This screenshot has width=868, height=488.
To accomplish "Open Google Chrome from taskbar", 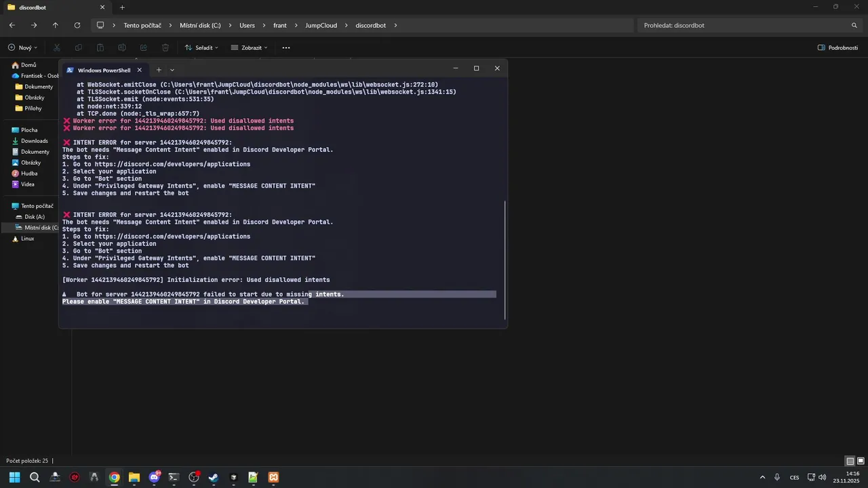I will pos(114,477).
